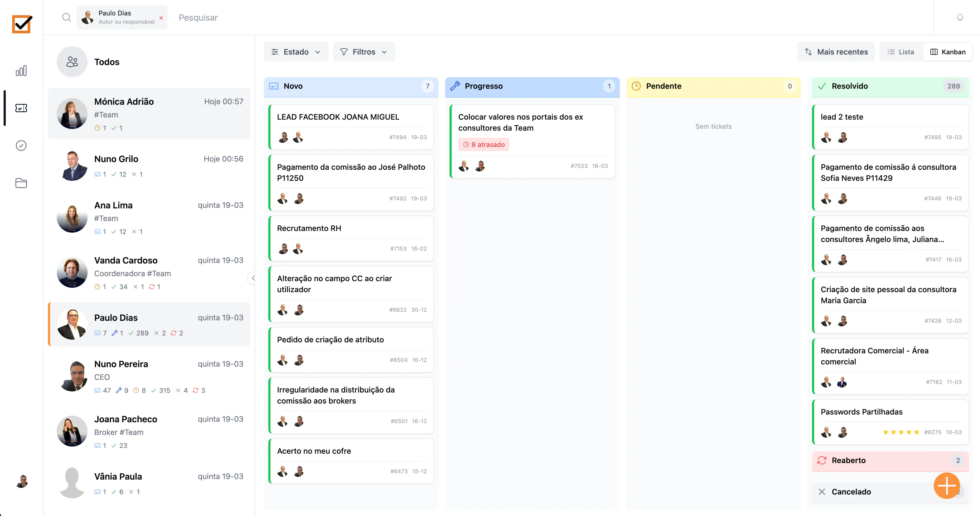Open the notifications bell
The height and width of the screenshot is (516, 980).
pyautogui.click(x=960, y=18)
